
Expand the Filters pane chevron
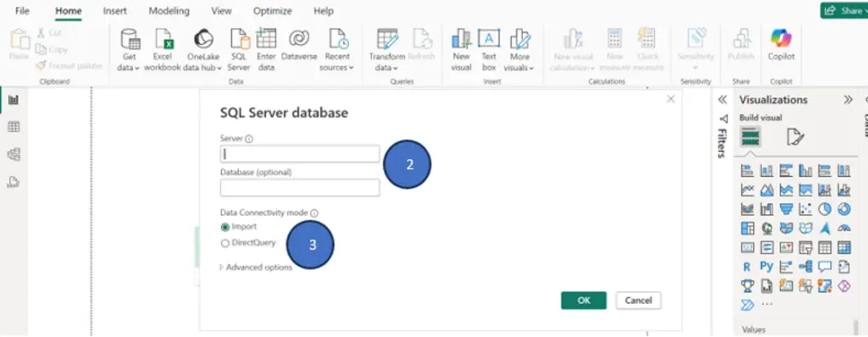[722, 100]
